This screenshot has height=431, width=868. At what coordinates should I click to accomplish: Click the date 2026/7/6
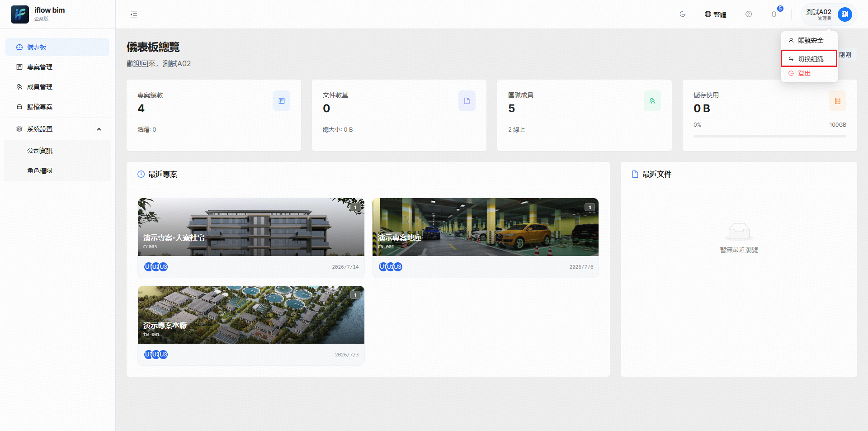click(x=581, y=267)
